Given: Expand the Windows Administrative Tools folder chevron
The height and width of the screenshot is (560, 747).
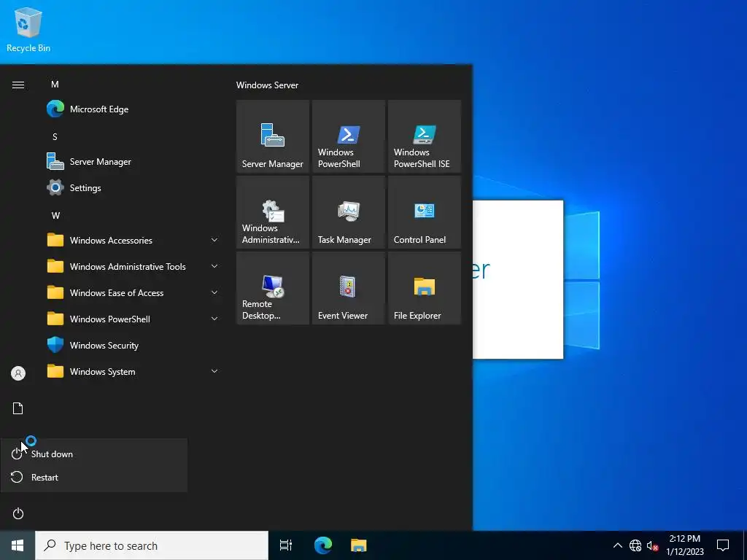Looking at the screenshot, I should click(214, 266).
